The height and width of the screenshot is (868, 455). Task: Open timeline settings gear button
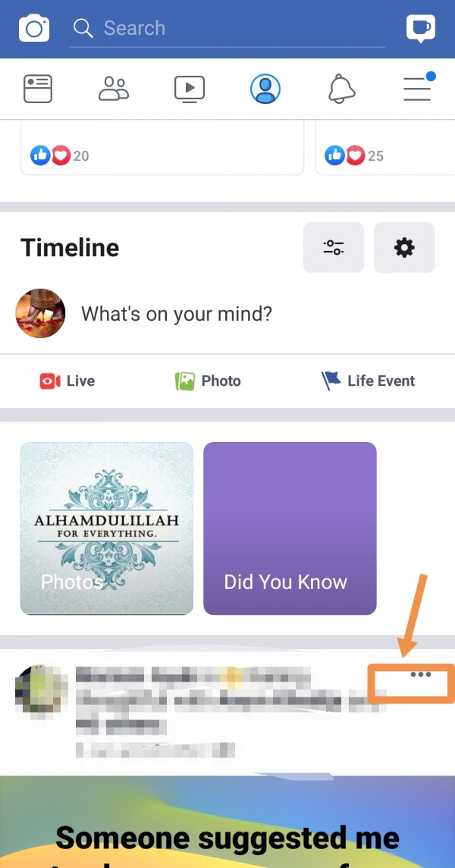pos(404,247)
